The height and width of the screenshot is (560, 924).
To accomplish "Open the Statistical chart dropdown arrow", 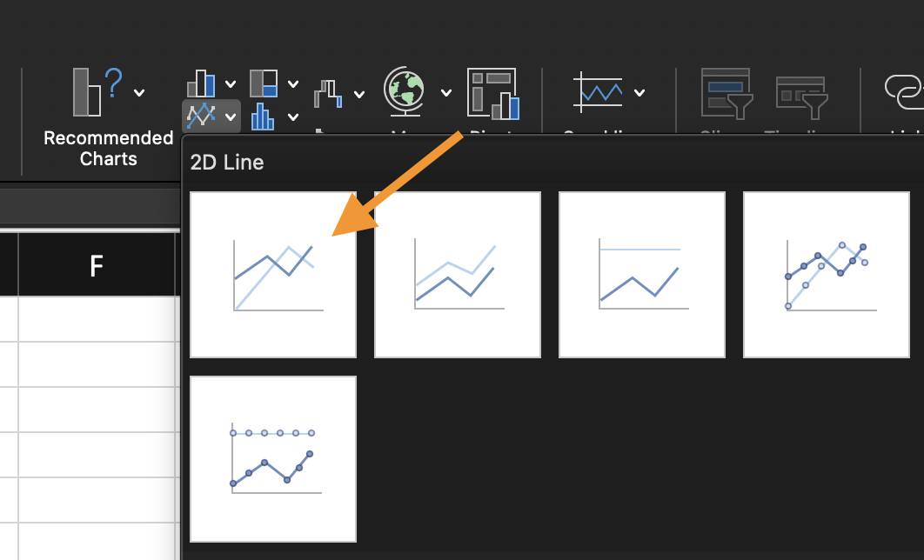I will click(x=293, y=117).
